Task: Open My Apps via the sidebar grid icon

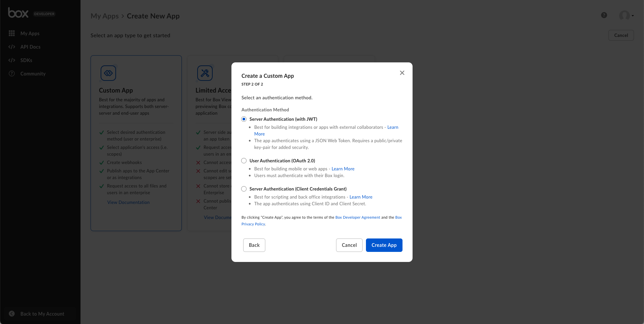Action: coord(11,33)
